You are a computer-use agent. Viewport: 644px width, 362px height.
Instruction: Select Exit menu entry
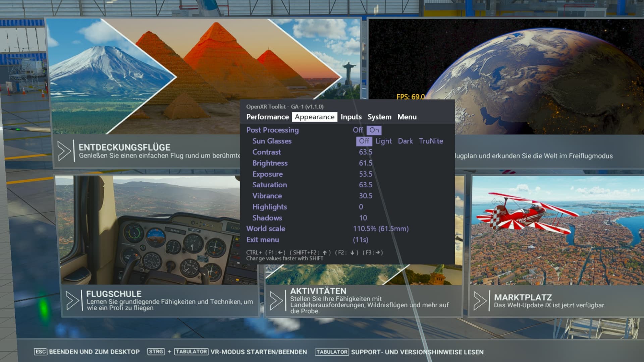coord(263,240)
